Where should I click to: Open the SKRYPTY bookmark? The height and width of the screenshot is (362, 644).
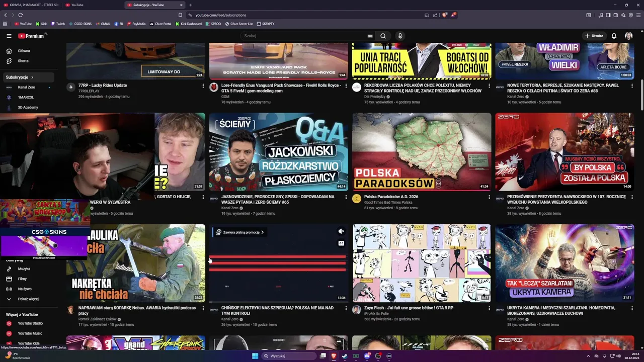pos(266,24)
